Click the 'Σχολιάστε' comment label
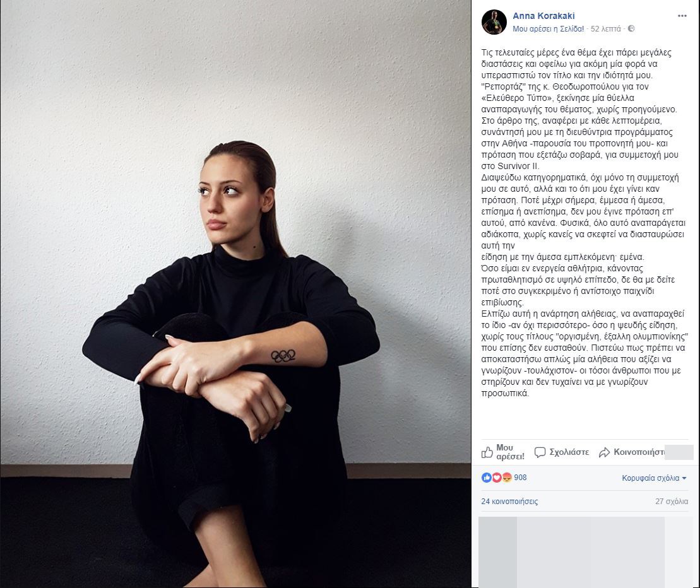 coord(569,452)
